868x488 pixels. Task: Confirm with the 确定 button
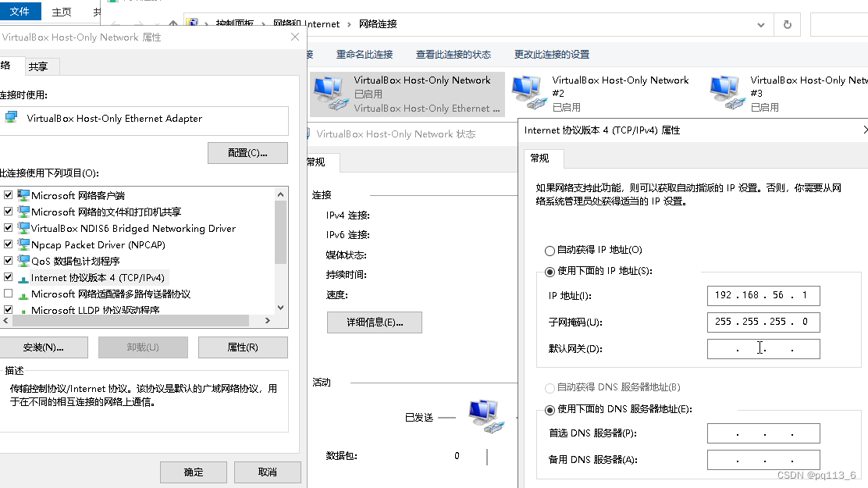[194, 472]
